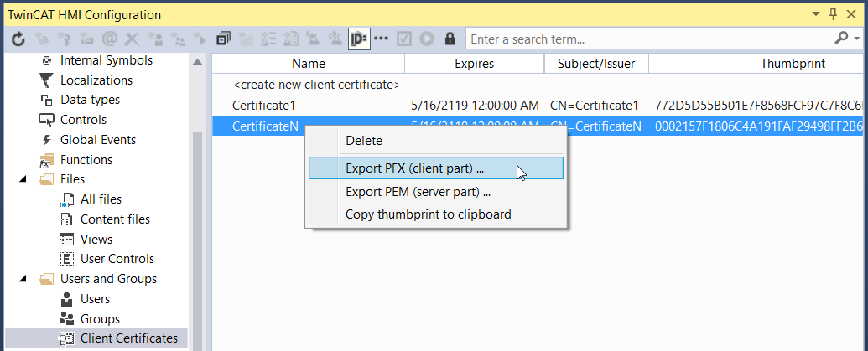Toggle the ID display toolbar button

tap(359, 39)
